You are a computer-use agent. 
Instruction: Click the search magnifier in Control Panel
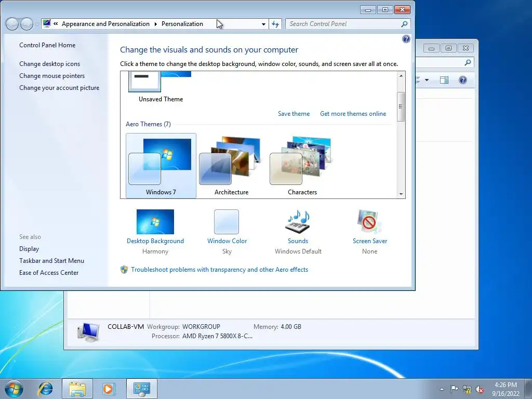click(404, 24)
